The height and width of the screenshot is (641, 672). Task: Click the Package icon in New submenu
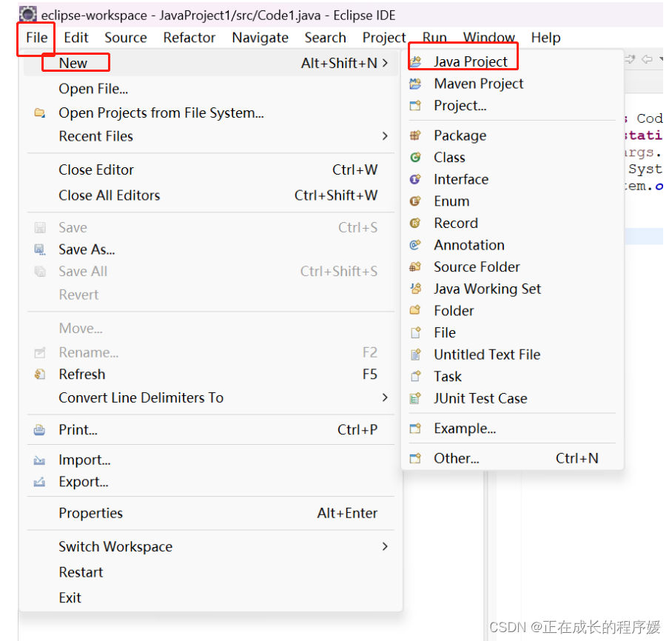pyautogui.click(x=415, y=135)
